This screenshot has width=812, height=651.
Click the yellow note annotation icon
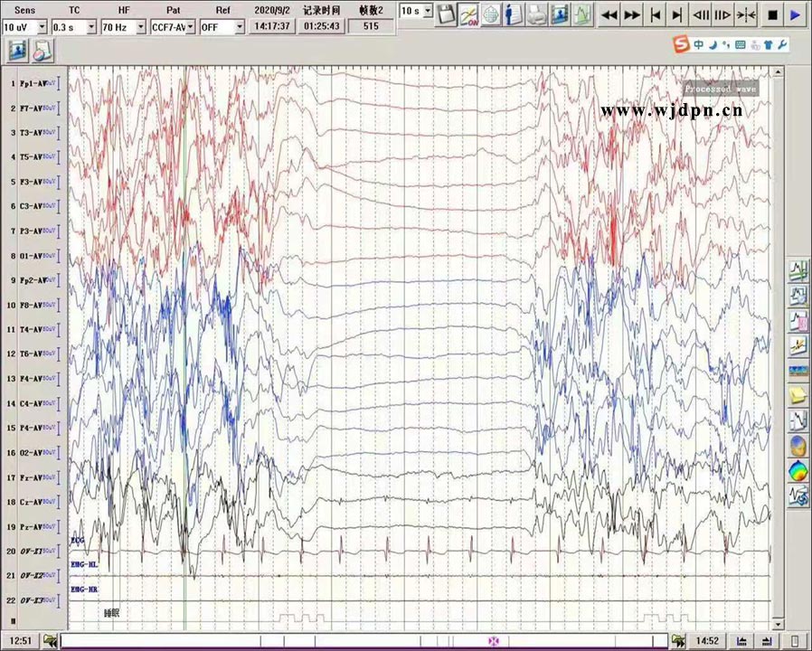tap(798, 395)
